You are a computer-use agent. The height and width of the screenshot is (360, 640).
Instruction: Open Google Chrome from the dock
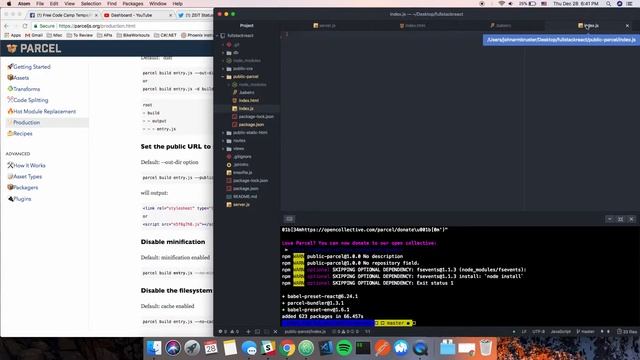click(287, 348)
